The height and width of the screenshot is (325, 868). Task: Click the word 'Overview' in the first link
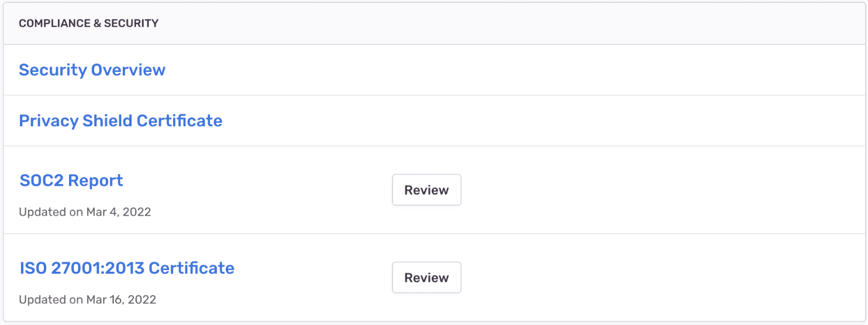pos(128,70)
